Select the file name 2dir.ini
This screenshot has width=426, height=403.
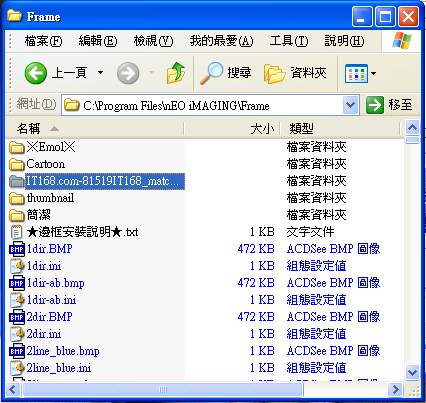(44, 334)
